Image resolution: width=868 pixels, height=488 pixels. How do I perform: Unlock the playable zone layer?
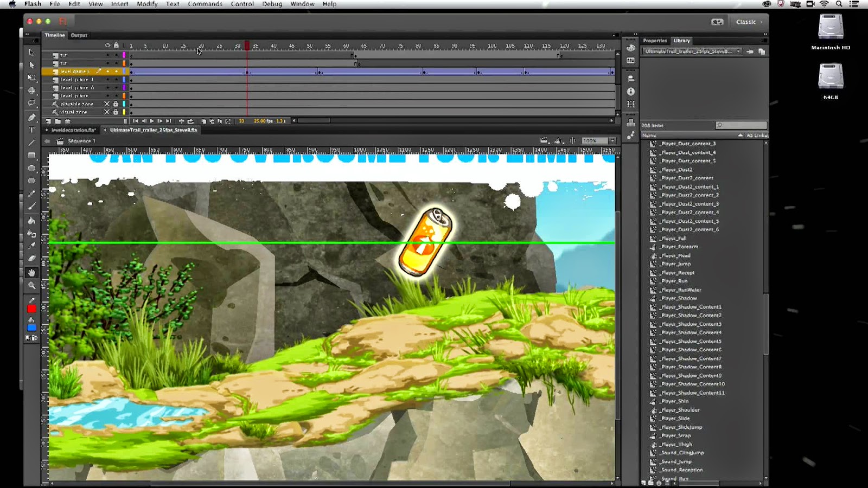[x=116, y=104]
